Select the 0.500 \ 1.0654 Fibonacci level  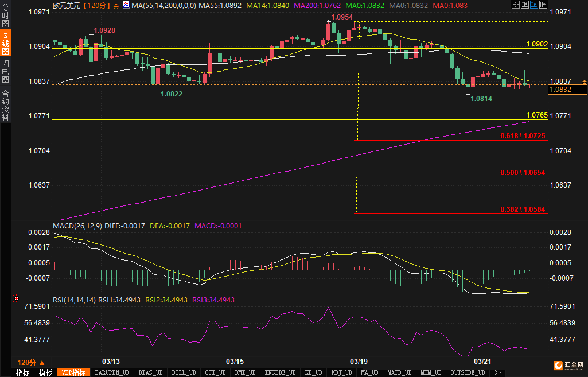point(523,172)
